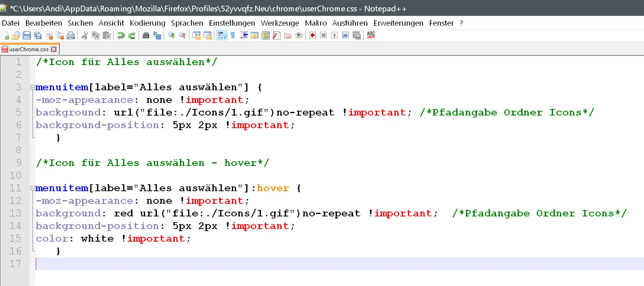Click the Zoom In magnifier icon

pos(171,36)
